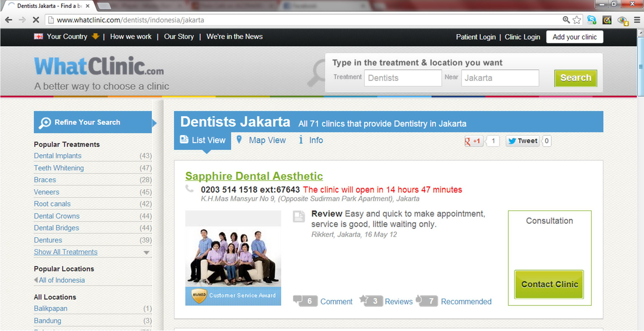Expand Show All Treatments arrow
This screenshot has height=331, width=644.
[147, 253]
